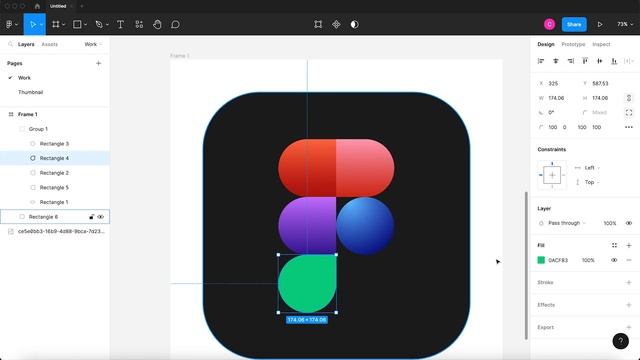
Task: Select the Text tool
Action: pos(120,24)
